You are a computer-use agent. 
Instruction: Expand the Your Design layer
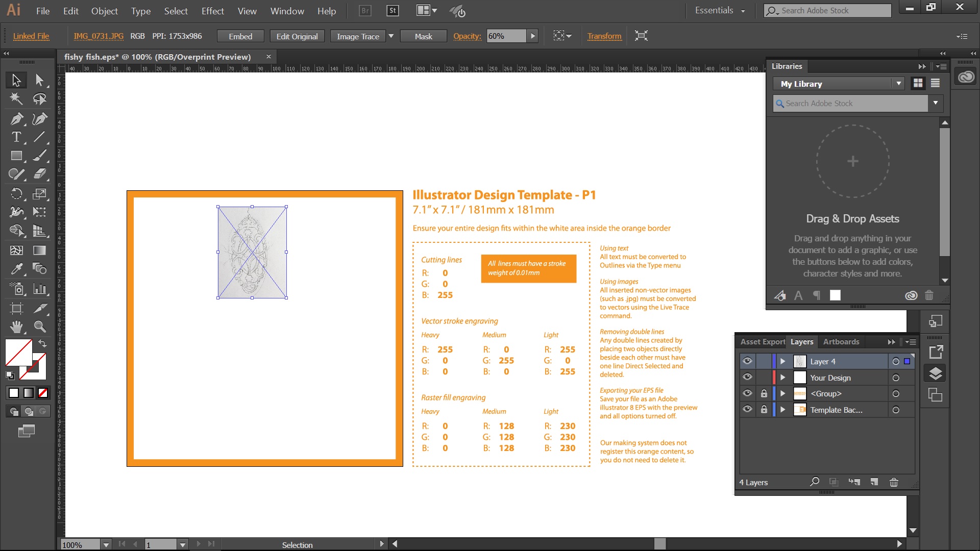[x=782, y=378]
